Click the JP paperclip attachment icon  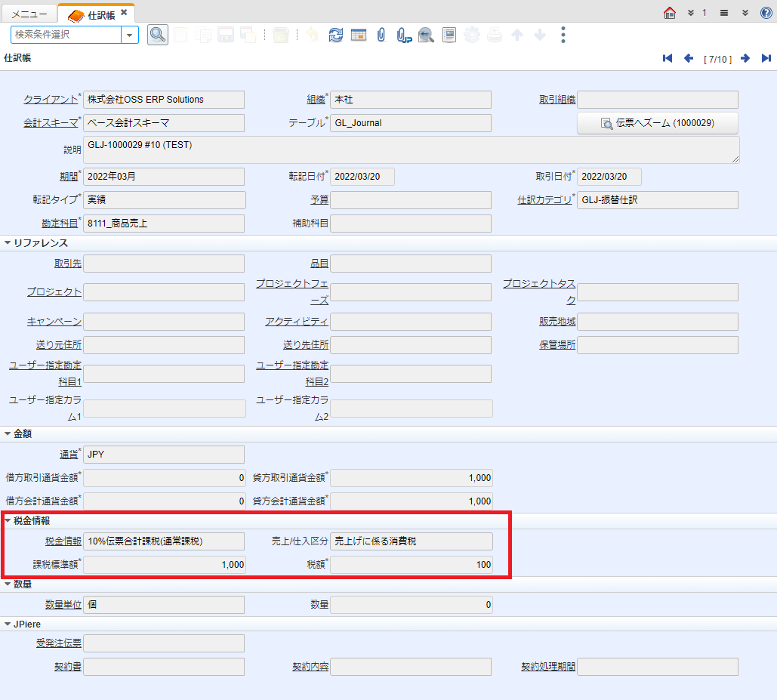point(404,35)
